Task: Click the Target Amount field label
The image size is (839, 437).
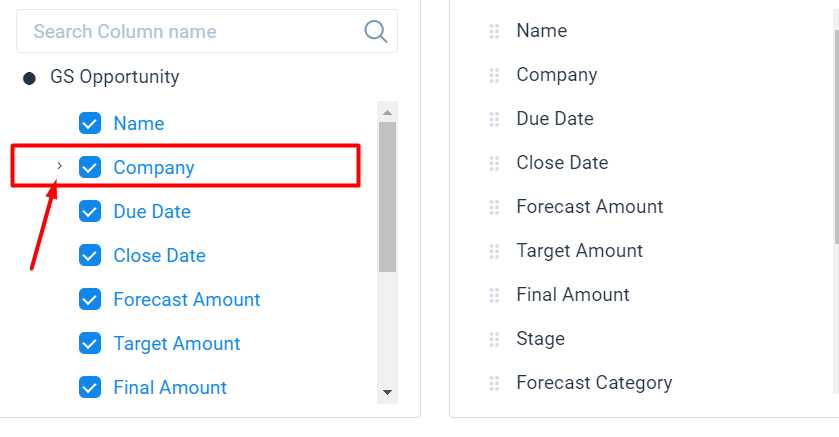Action: (x=177, y=343)
